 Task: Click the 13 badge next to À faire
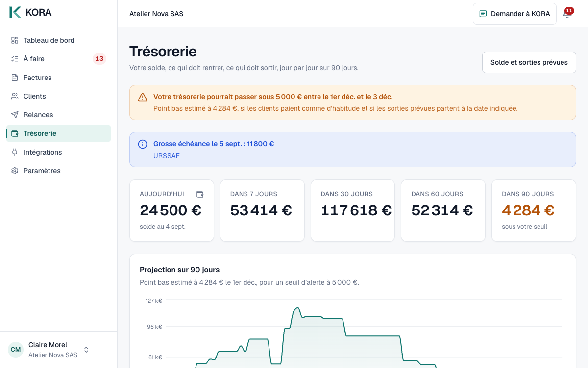point(99,59)
